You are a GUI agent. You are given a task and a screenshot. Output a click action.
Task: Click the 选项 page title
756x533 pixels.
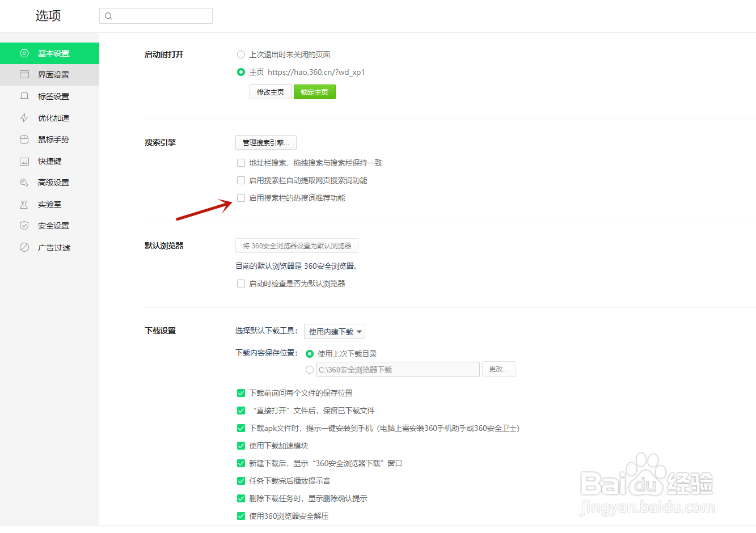pos(48,16)
